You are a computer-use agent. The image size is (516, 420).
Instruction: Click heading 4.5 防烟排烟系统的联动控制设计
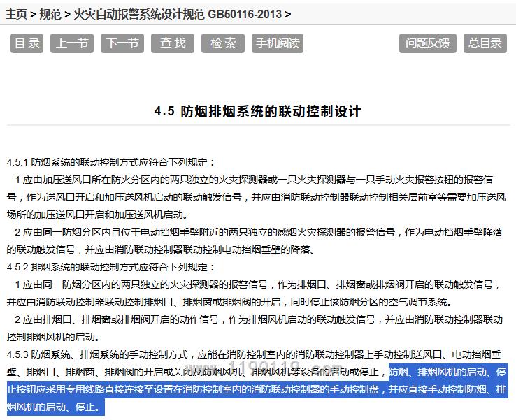(258, 111)
